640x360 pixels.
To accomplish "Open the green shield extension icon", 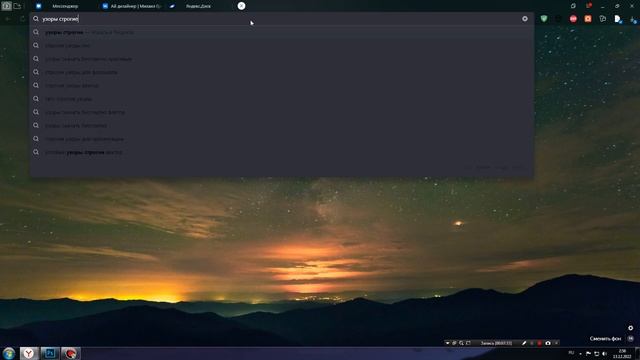I will (x=544, y=19).
